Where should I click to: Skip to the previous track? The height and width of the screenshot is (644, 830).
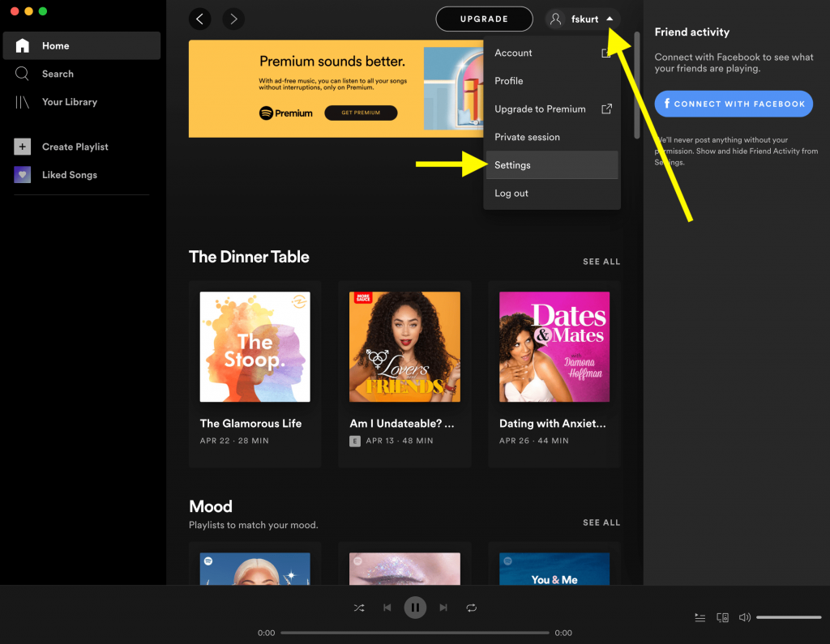[x=387, y=608]
